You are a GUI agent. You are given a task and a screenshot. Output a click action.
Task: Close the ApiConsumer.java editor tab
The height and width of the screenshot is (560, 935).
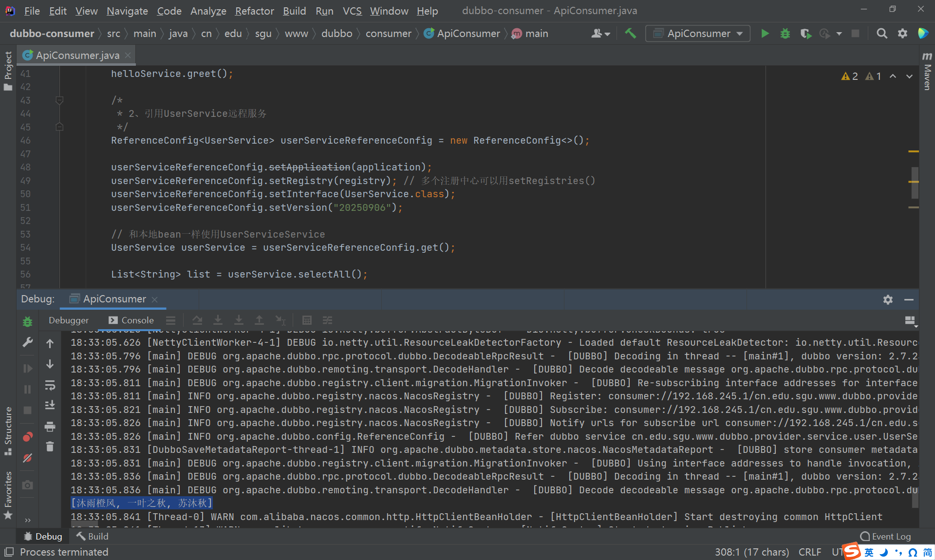click(128, 56)
